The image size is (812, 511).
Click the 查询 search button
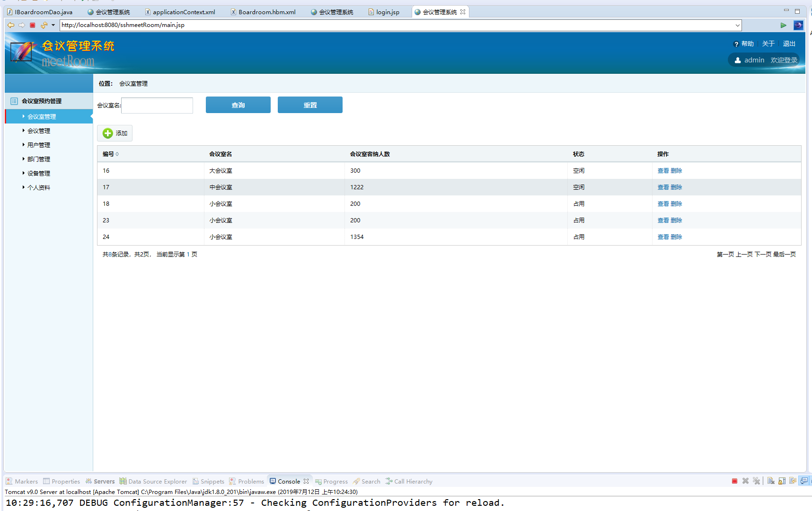tap(238, 105)
